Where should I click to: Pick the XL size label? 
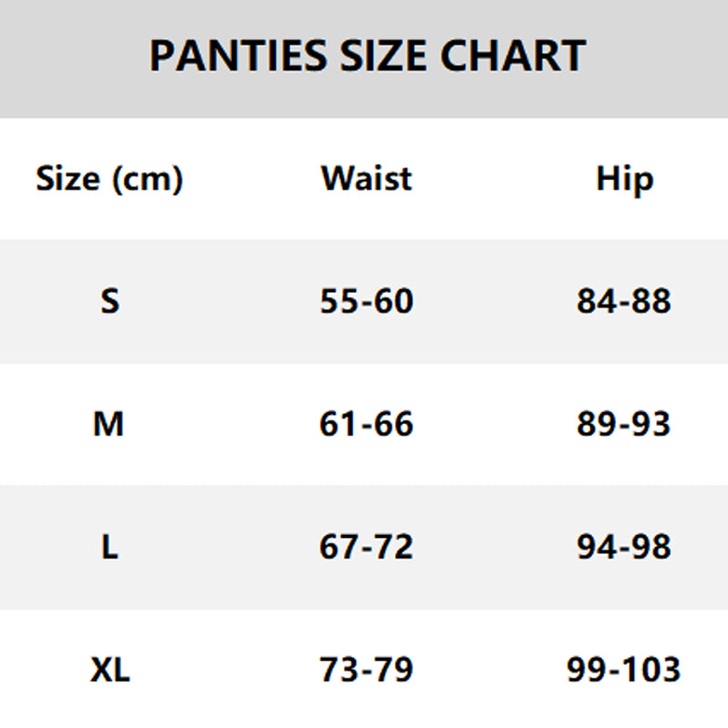[110, 671]
